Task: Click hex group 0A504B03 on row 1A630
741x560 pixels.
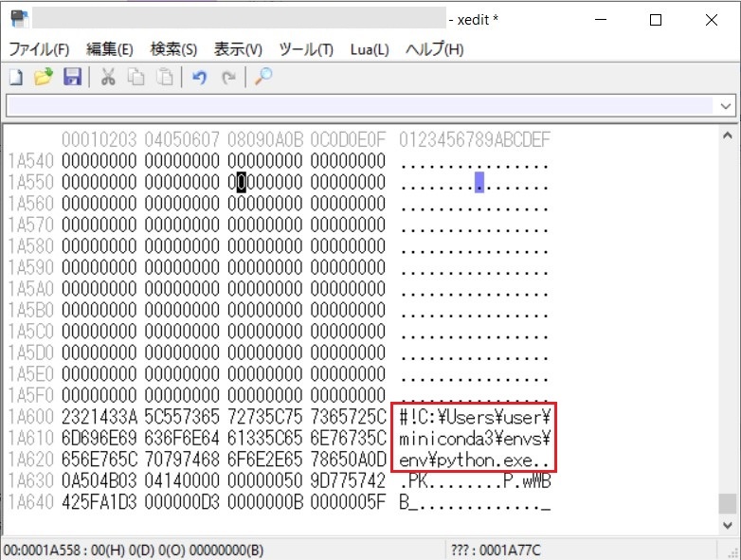Action: tap(99, 480)
